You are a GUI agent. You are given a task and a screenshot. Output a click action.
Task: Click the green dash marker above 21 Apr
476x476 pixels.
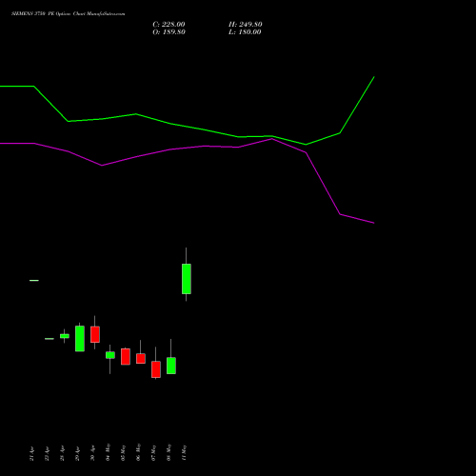(x=34, y=280)
